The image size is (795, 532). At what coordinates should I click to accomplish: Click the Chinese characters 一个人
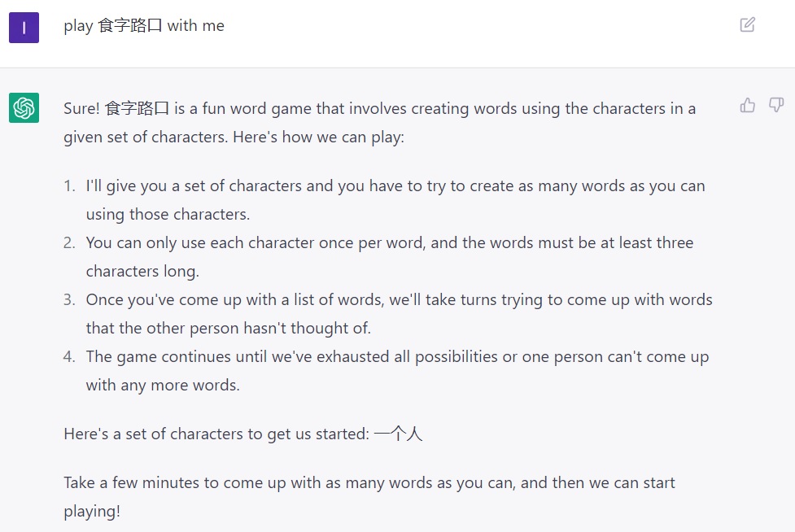coord(398,434)
